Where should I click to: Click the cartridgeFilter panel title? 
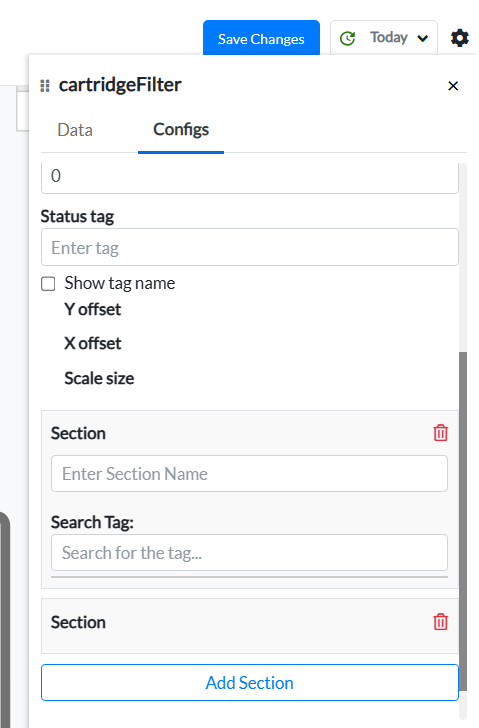(x=120, y=85)
